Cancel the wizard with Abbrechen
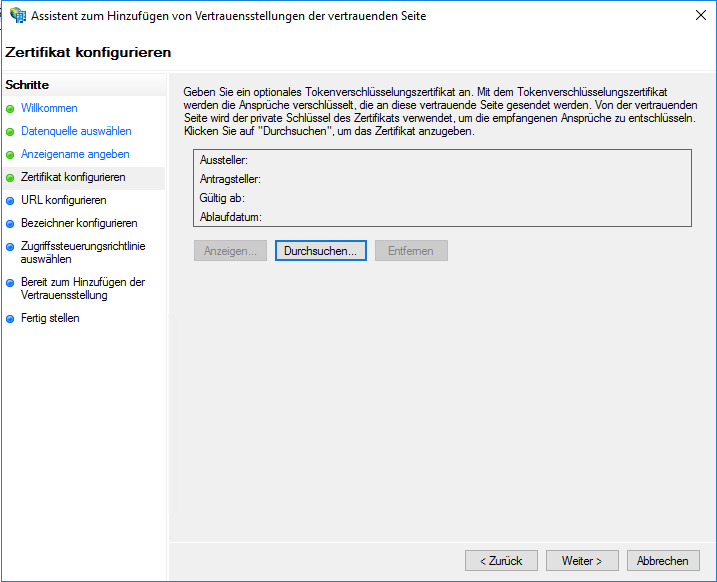The height and width of the screenshot is (582, 717). (662, 561)
